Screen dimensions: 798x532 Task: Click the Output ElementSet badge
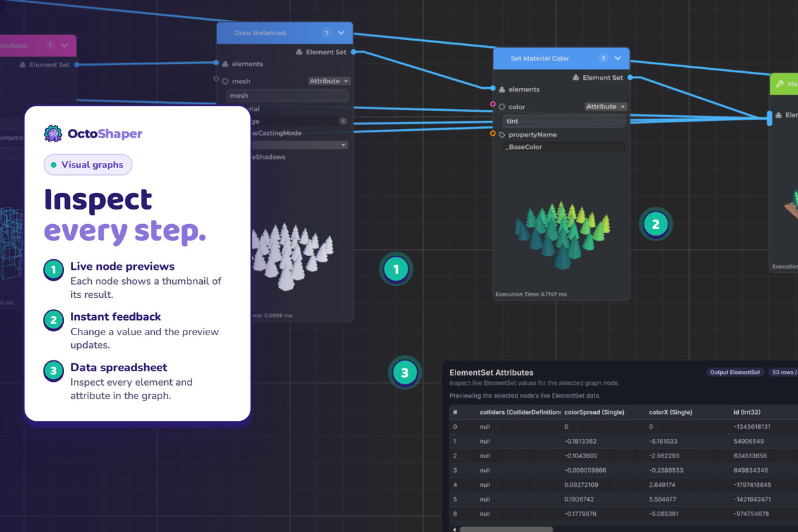(x=735, y=372)
